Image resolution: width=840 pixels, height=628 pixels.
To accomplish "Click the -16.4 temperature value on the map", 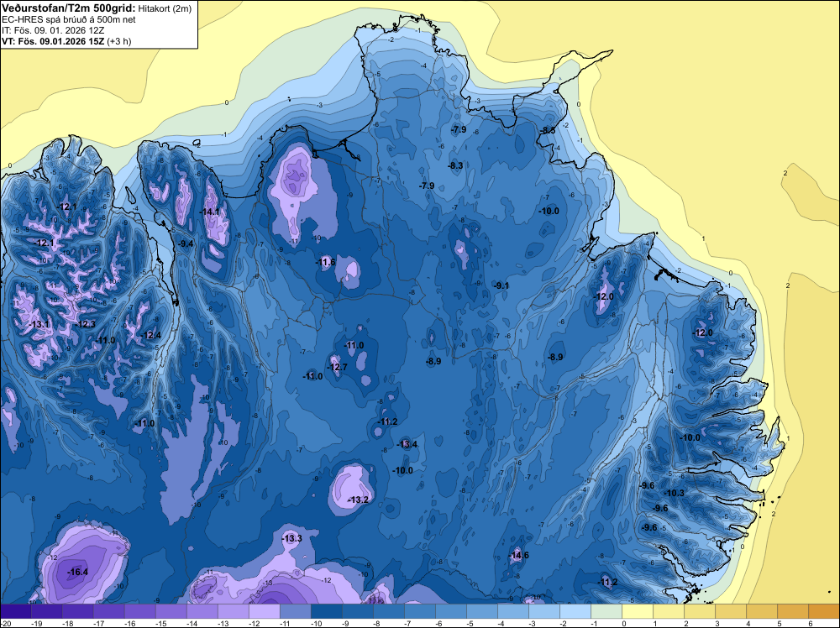I will [77, 573].
